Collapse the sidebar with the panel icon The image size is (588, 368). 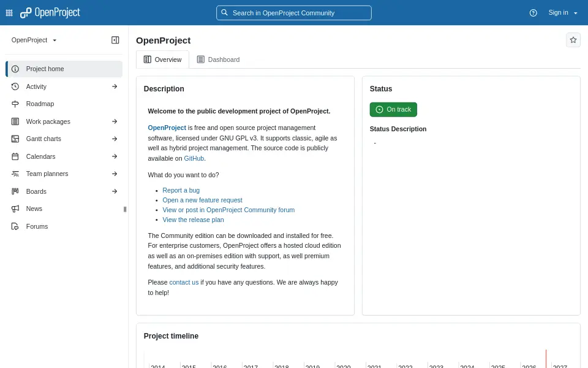[x=115, y=40]
